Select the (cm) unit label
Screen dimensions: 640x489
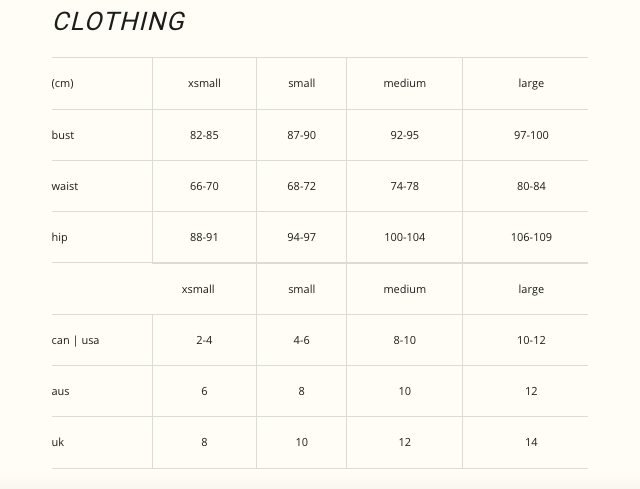[x=62, y=83]
